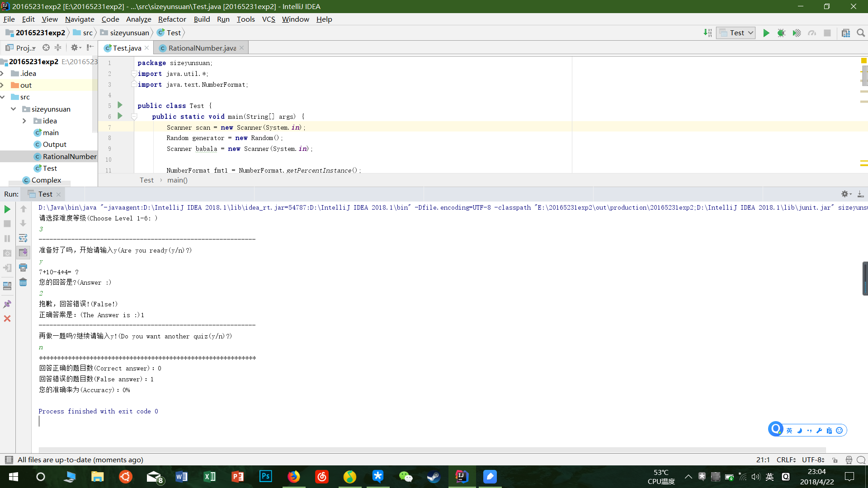The width and height of the screenshot is (868, 488).
Task: Expand the idea subfolder under sizeyunsuan
Action: 24,121
